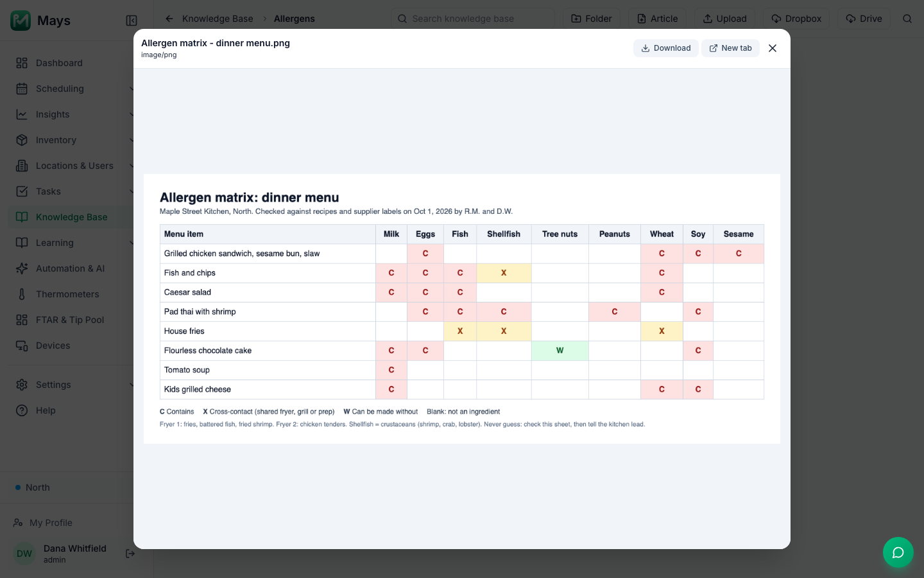The image size is (924, 578).
Task: Open the image in a new tab
Action: tap(730, 48)
